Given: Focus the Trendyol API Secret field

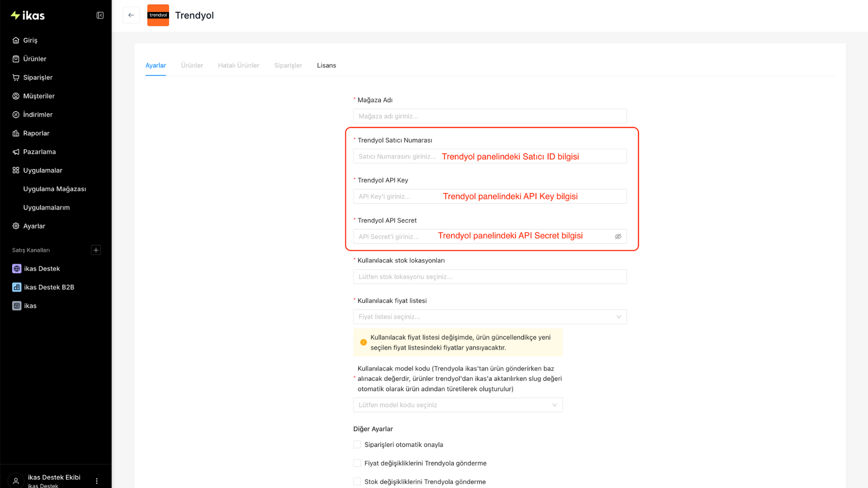Looking at the screenshot, I should click(490, 236).
